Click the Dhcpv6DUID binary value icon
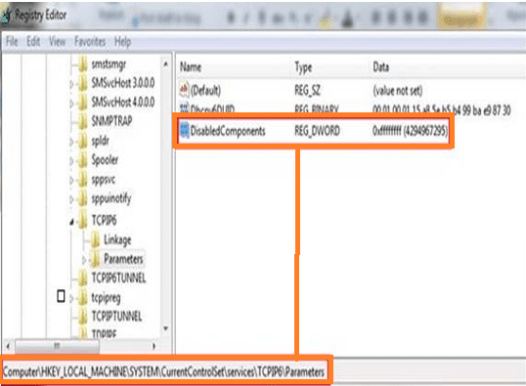The width and height of the screenshot is (526, 386). [x=184, y=108]
